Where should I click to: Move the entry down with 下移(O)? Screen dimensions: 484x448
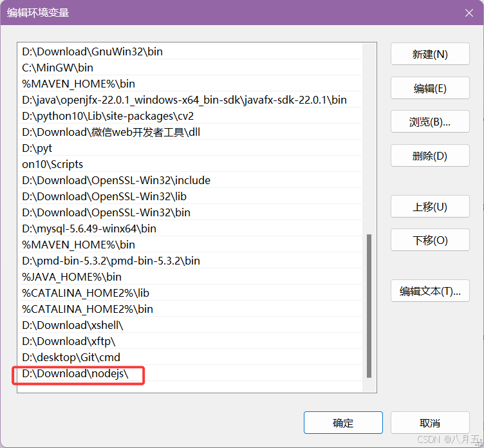430,240
